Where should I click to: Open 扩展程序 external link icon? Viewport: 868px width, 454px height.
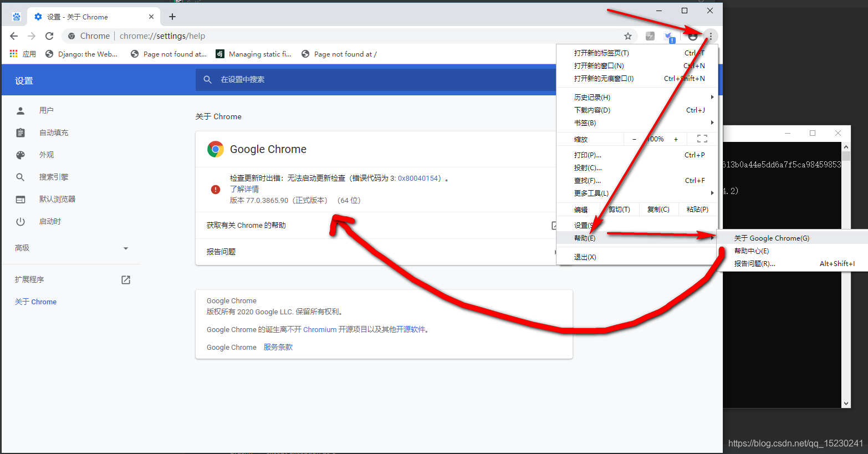(x=126, y=280)
